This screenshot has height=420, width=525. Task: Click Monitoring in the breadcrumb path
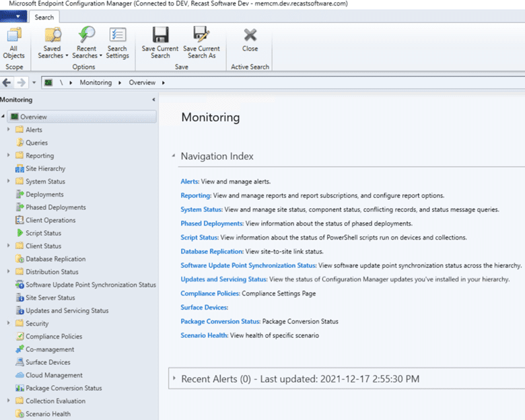point(96,83)
